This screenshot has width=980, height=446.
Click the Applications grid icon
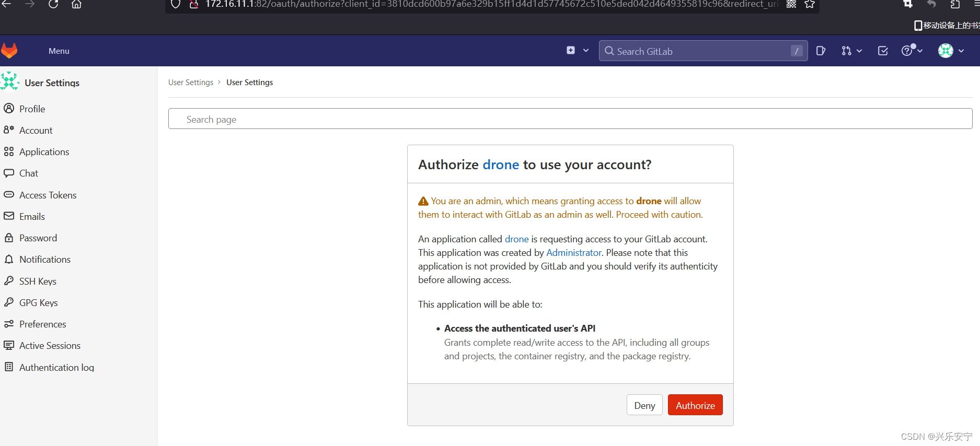point(9,151)
